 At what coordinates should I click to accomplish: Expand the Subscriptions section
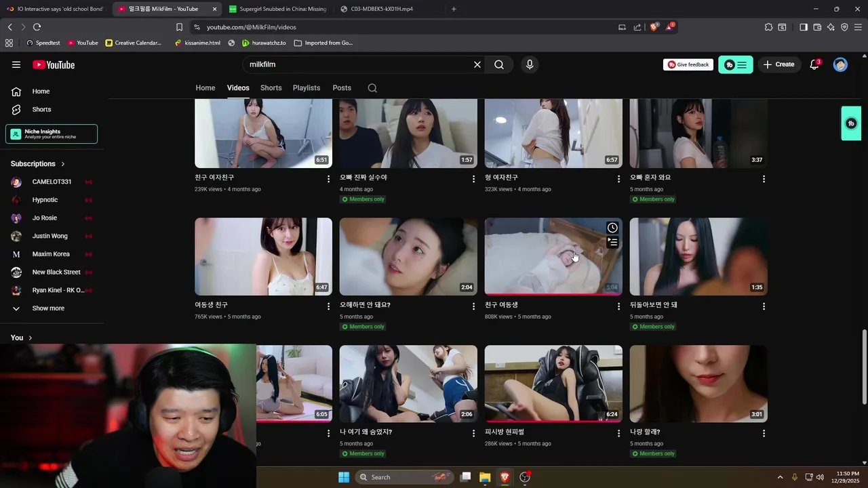pos(38,164)
